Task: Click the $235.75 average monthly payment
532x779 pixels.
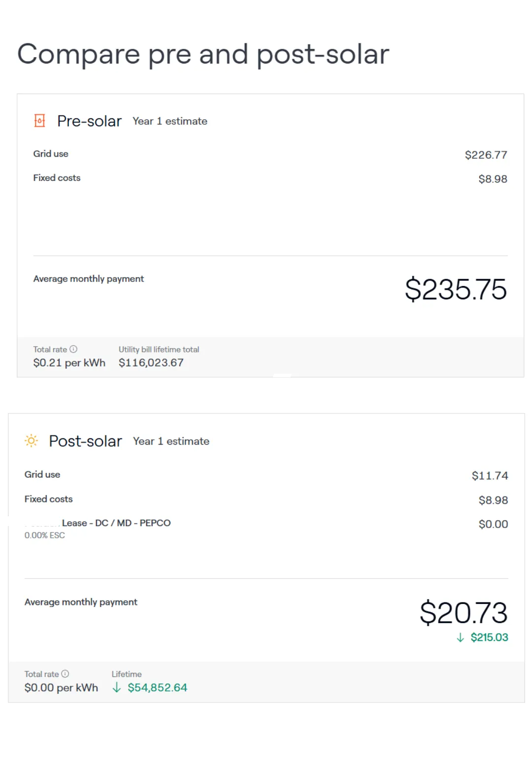Action: (x=456, y=289)
